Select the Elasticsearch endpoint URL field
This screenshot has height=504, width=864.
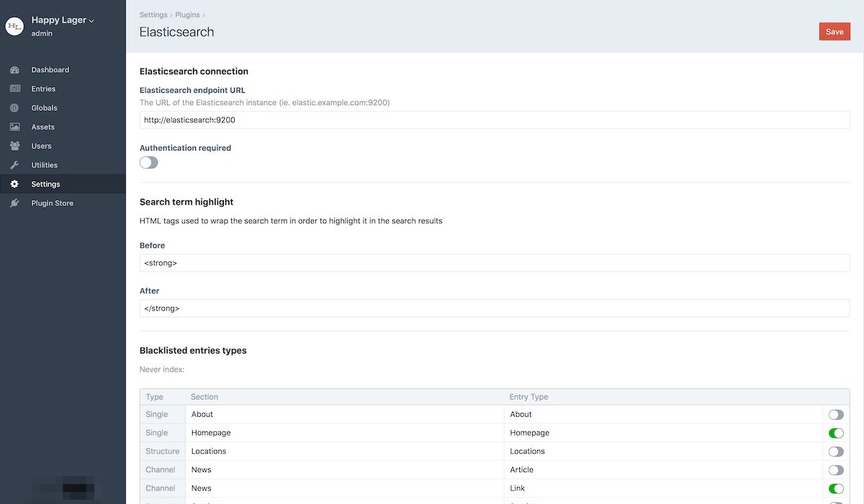point(495,120)
